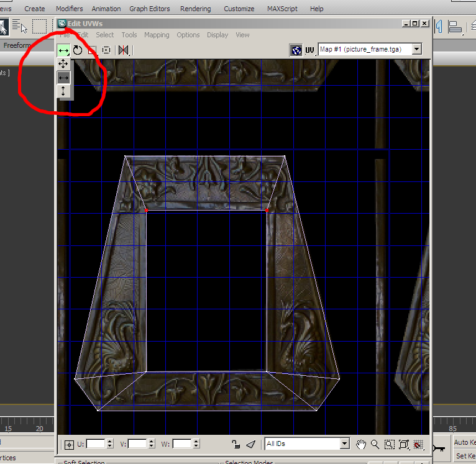This screenshot has height=464, width=476.
Task: Choose vertical-only move in flyout
Action: [x=63, y=91]
